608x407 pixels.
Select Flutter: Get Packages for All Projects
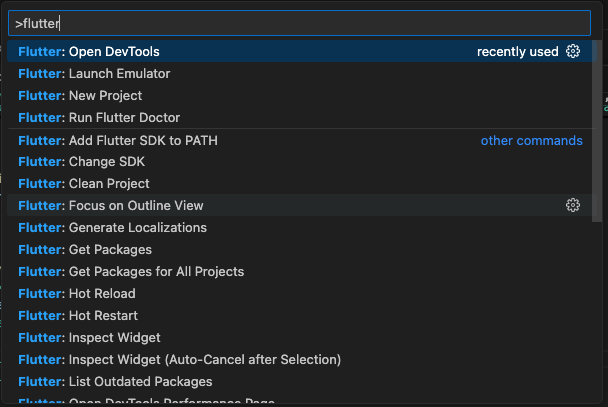pyautogui.click(x=302, y=271)
